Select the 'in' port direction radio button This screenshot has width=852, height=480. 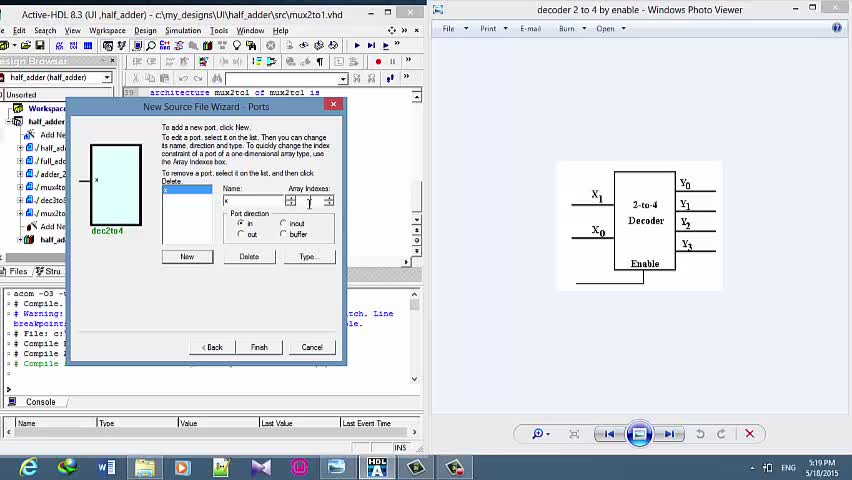[240, 223]
